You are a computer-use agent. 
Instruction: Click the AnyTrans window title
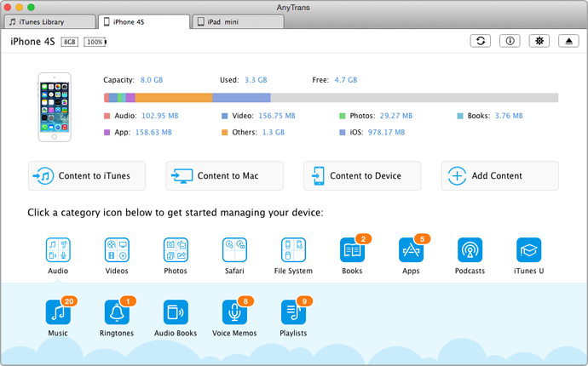tap(293, 8)
